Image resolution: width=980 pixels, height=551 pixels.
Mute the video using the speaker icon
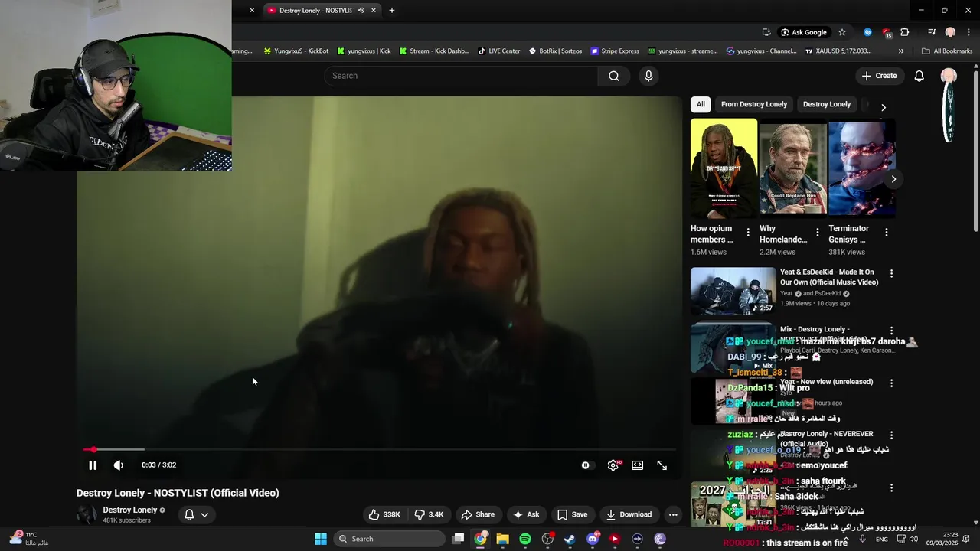pos(119,465)
